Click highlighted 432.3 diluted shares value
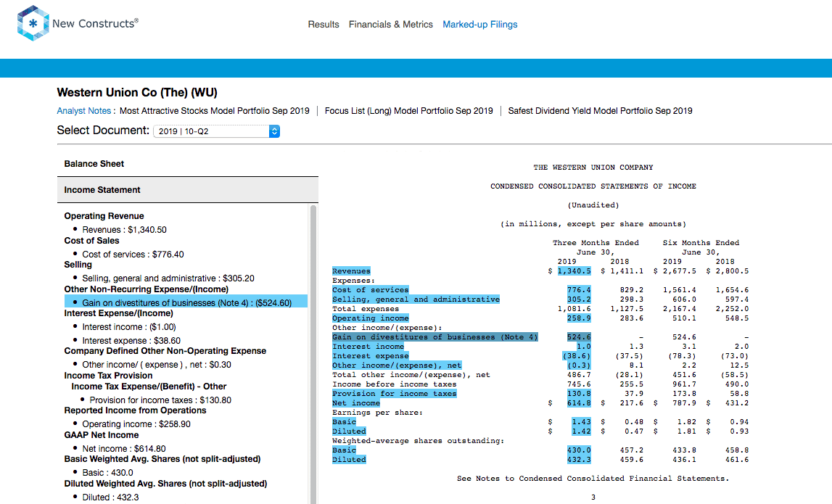832x504 pixels. coord(579,460)
